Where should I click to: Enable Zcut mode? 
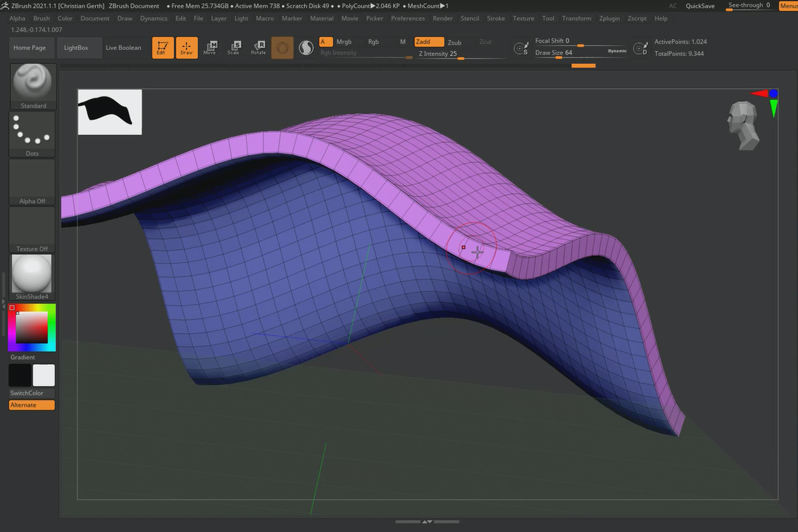point(485,42)
